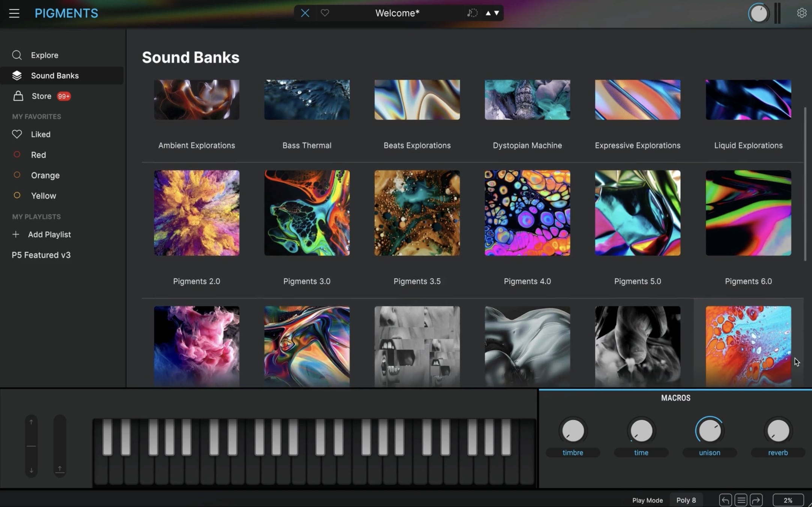This screenshot has width=812, height=507.
Task: Like the Welcome preset with heart icon
Action: coord(325,13)
